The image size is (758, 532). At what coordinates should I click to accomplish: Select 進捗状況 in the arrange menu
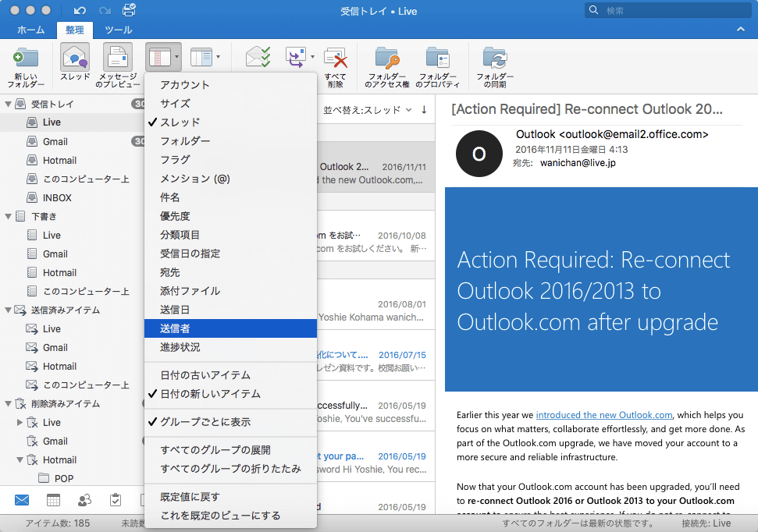(x=230, y=347)
